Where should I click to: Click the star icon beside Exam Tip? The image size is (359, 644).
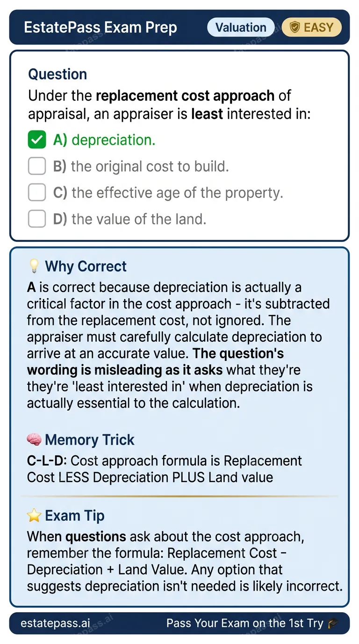point(34,515)
